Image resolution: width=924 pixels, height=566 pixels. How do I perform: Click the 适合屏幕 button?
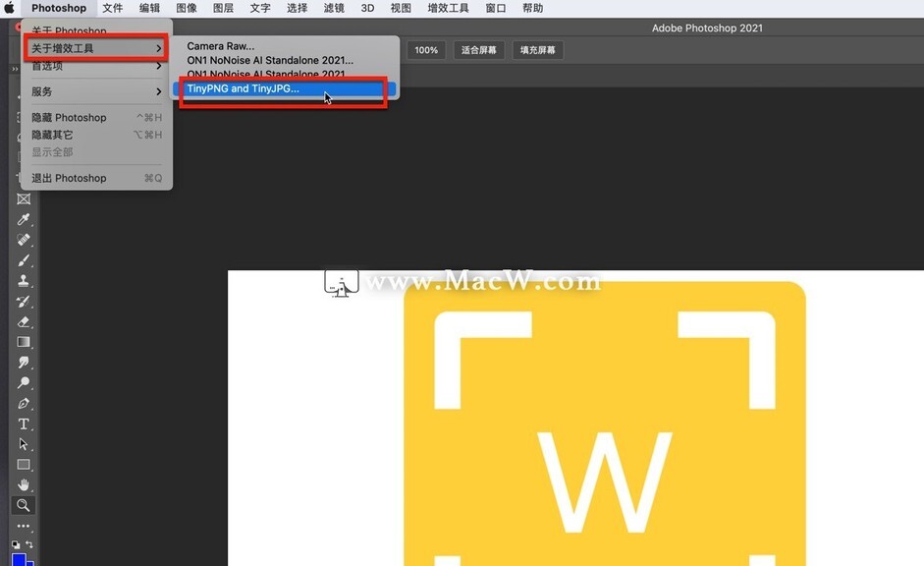pyautogui.click(x=478, y=50)
